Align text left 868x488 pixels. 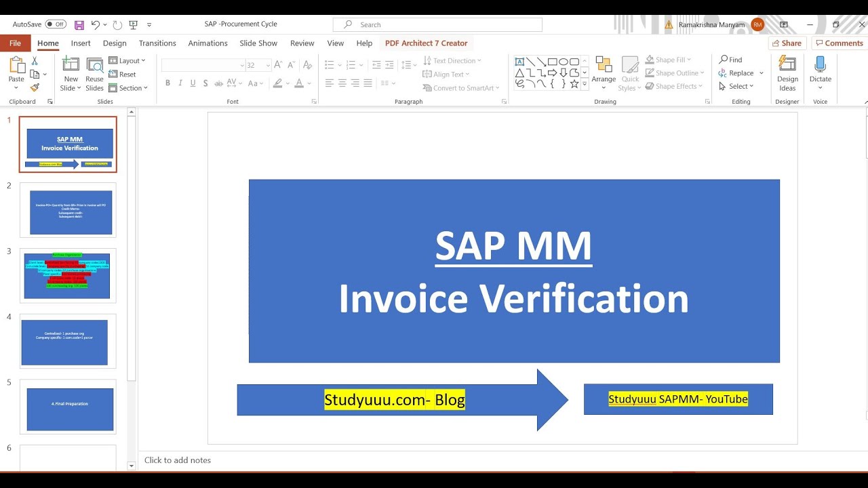tap(329, 83)
